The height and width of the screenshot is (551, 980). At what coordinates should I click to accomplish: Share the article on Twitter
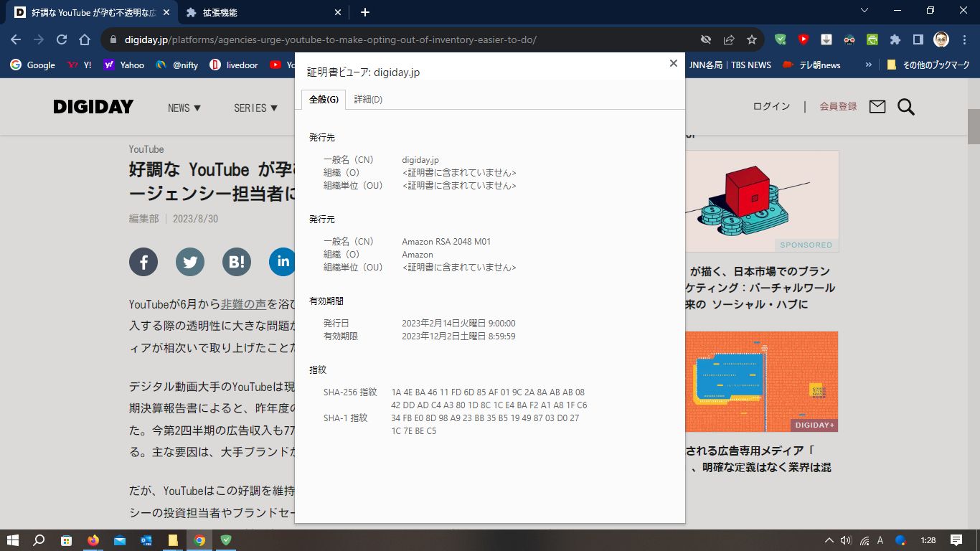(x=189, y=262)
